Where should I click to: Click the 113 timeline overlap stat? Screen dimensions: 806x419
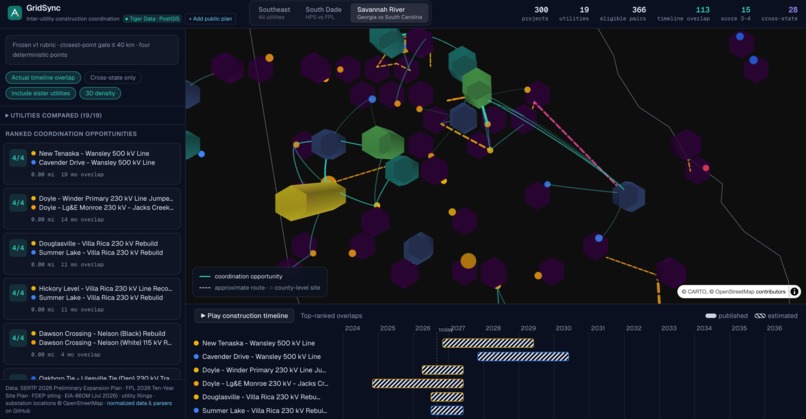pyautogui.click(x=683, y=13)
